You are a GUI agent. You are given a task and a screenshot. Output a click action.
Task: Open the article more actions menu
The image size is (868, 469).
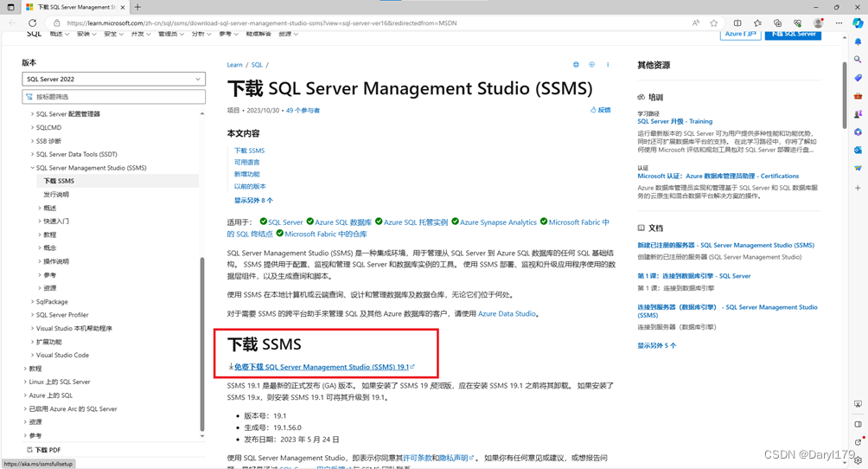coord(607,65)
